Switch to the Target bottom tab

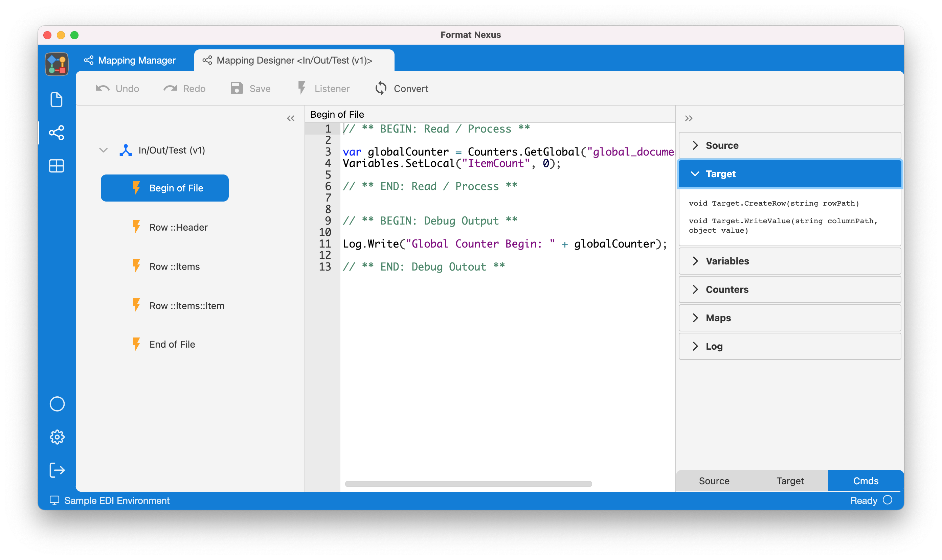(790, 481)
